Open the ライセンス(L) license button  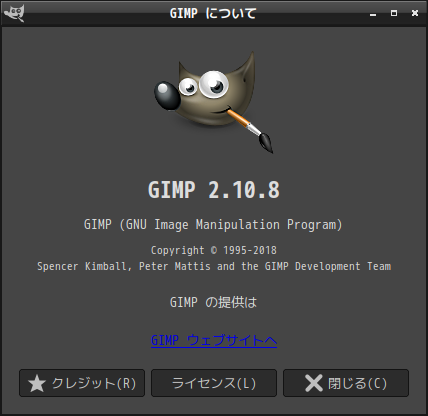coord(214,383)
